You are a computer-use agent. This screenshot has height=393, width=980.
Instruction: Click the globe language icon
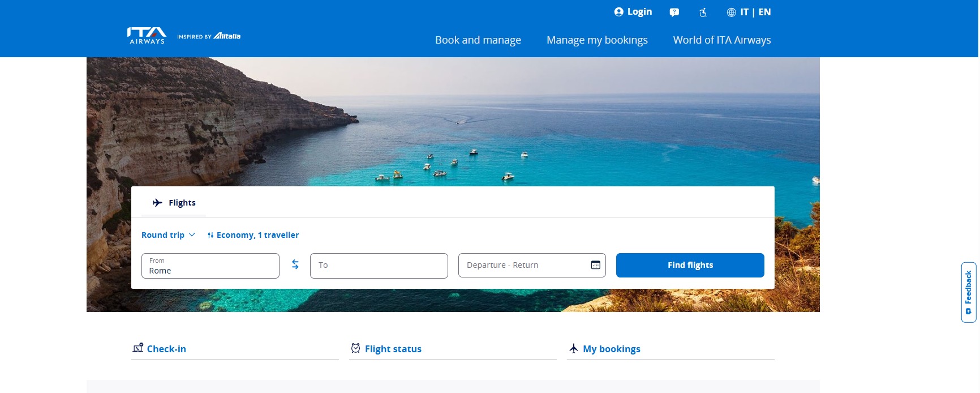731,12
